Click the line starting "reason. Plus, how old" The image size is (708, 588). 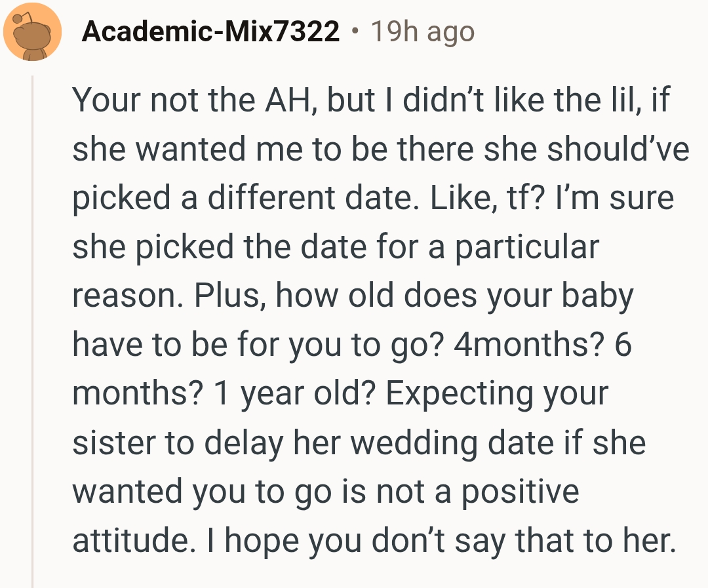[x=353, y=296]
